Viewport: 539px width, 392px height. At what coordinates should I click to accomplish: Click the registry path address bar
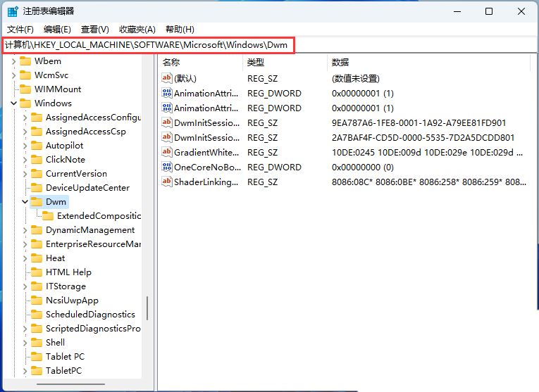click(x=149, y=45)
